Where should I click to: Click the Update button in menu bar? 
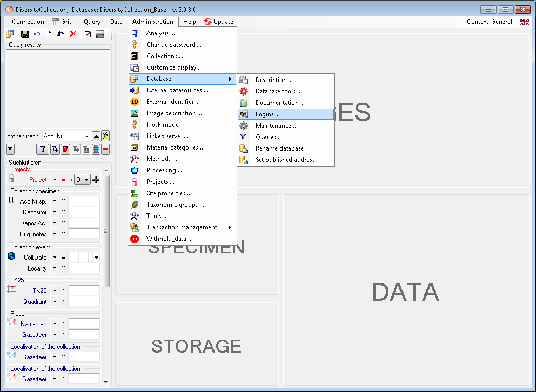click(219, 22)
